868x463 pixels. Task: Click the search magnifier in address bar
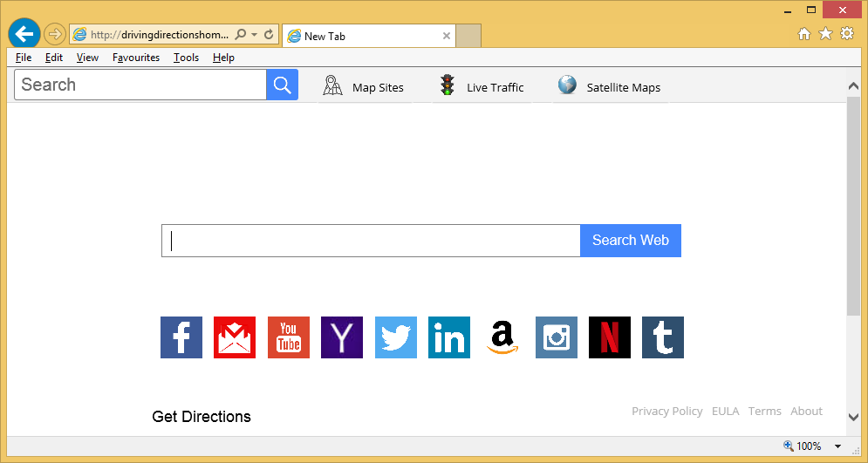240,34
